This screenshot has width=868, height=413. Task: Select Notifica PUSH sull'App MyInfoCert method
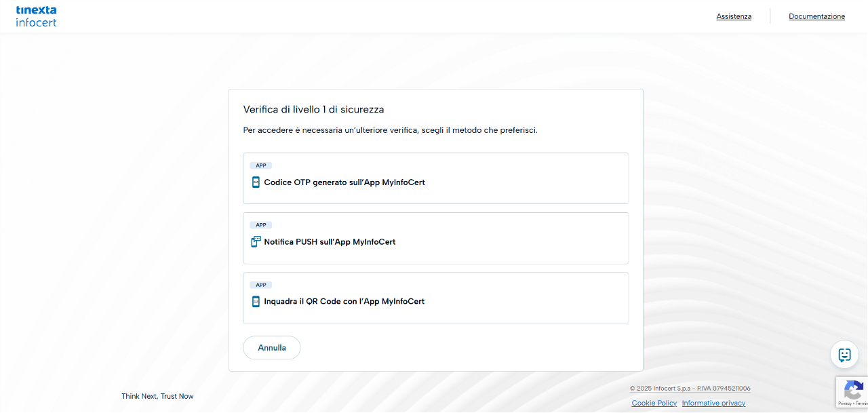tap(330, 242)
